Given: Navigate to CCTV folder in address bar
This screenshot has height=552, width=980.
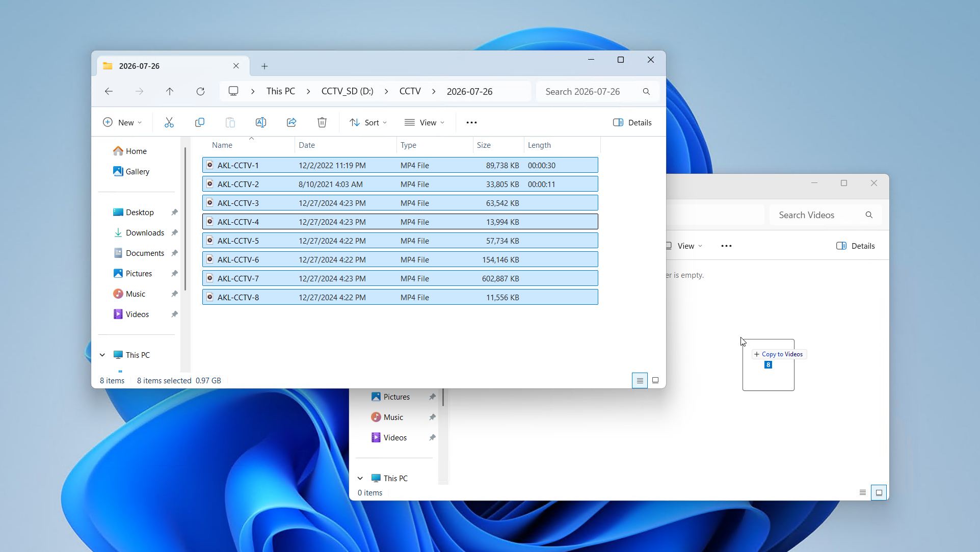Looking at the screenshot, I should (x=410, y=92).
